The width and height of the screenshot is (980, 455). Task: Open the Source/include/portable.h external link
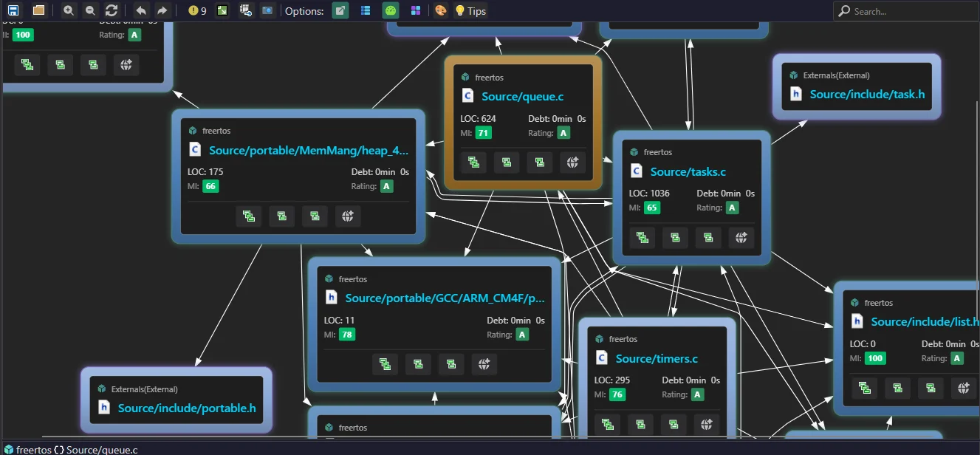pyautogui.click(x=187, y=408)
